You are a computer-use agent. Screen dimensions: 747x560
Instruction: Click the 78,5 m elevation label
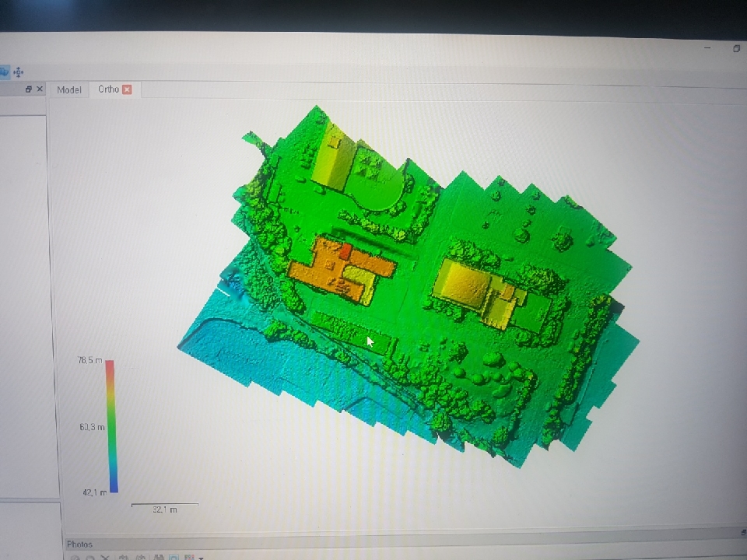click(x=89, y=360)
